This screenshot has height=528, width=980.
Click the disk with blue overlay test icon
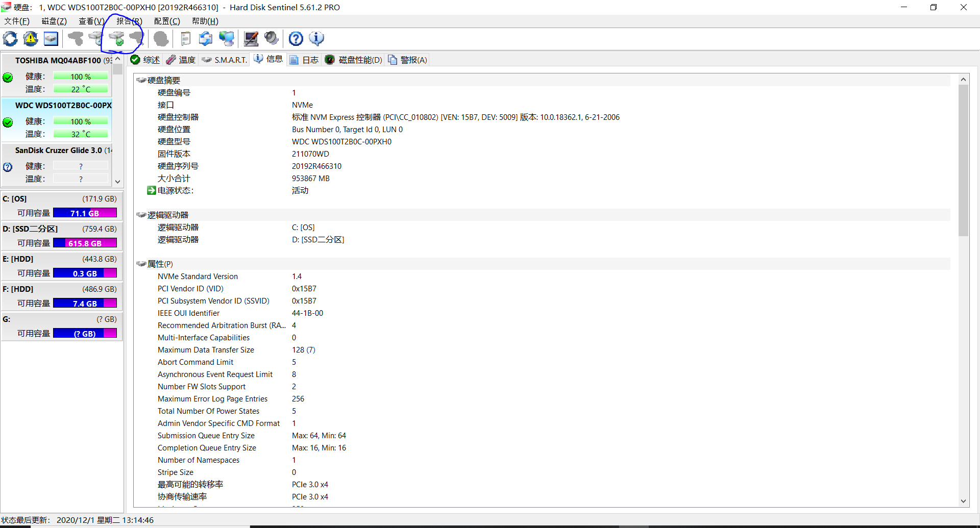click(96, 39)
